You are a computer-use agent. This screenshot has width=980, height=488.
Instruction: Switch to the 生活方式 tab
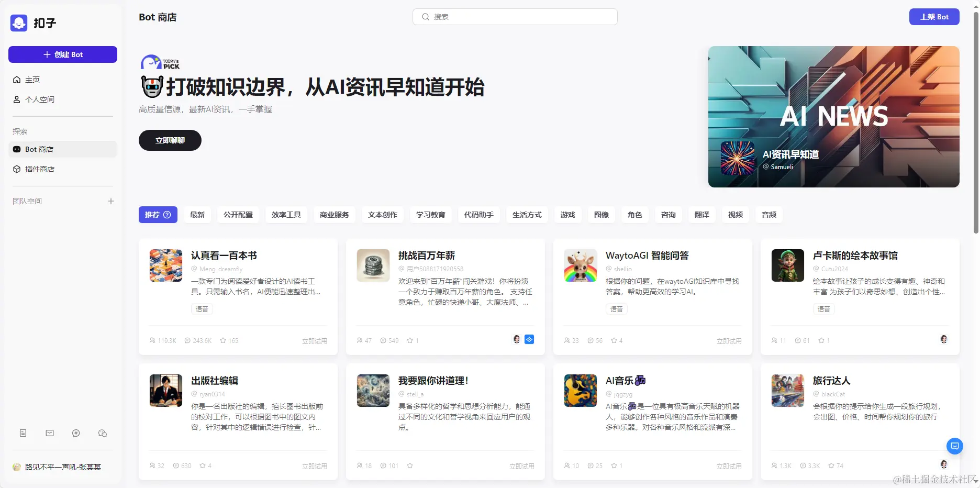pos(527,215)
